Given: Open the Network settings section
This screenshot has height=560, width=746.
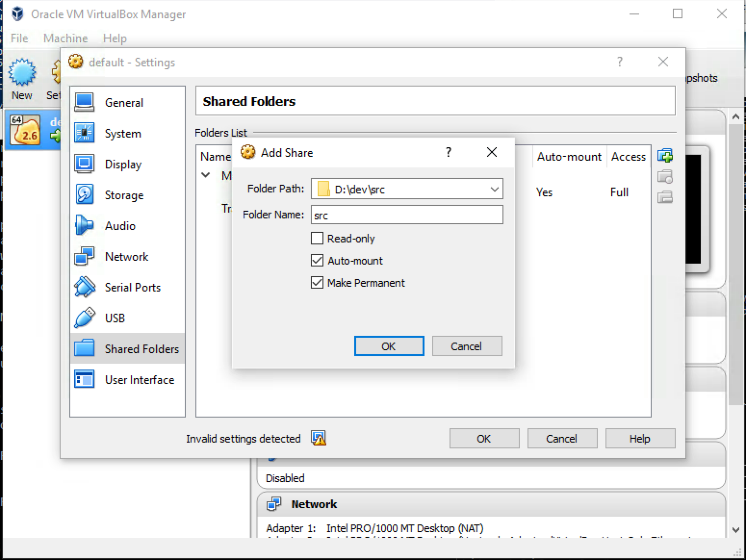Looking at the screenshot, I should [126, 256].
